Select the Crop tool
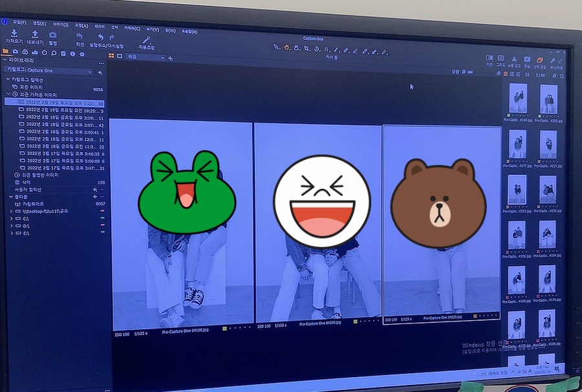The height and width of the screenshot is (392, 582). tap(307, 49)
